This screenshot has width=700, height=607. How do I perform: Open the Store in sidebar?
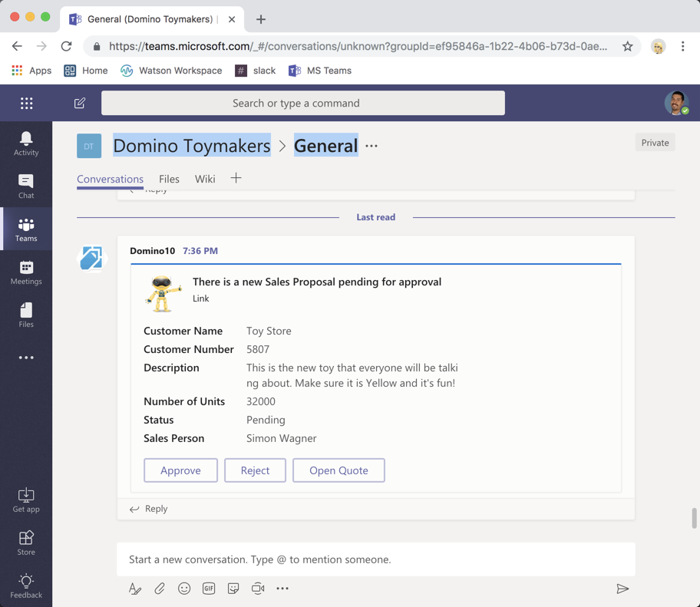tap(26, 543)
